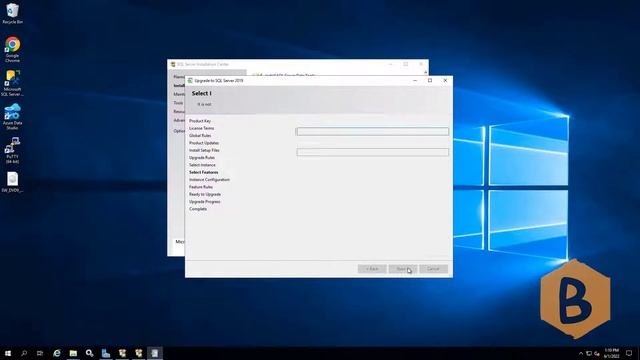The height and width of the screenshot is (360, 640).
Task: Select the PuTTY desktop shortcut
Action: (12, 151)
